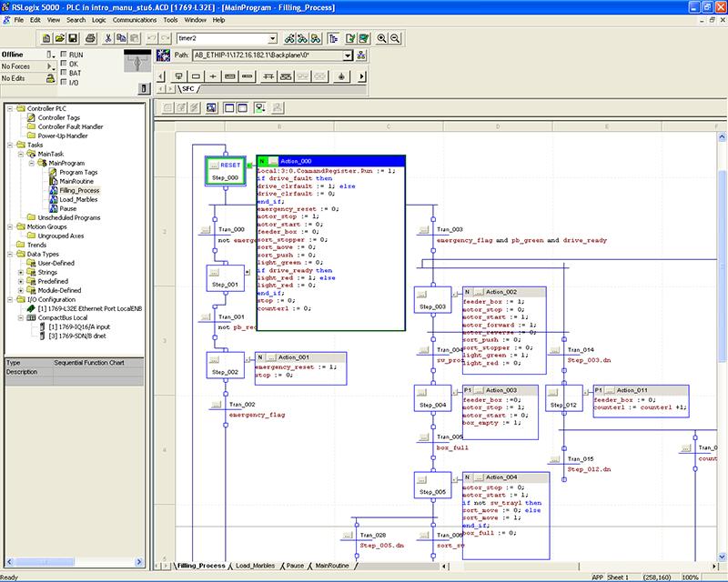Click the blue picture icon in SFC toolbar
This screenshot has width=728, height=582.
(211, 108)
